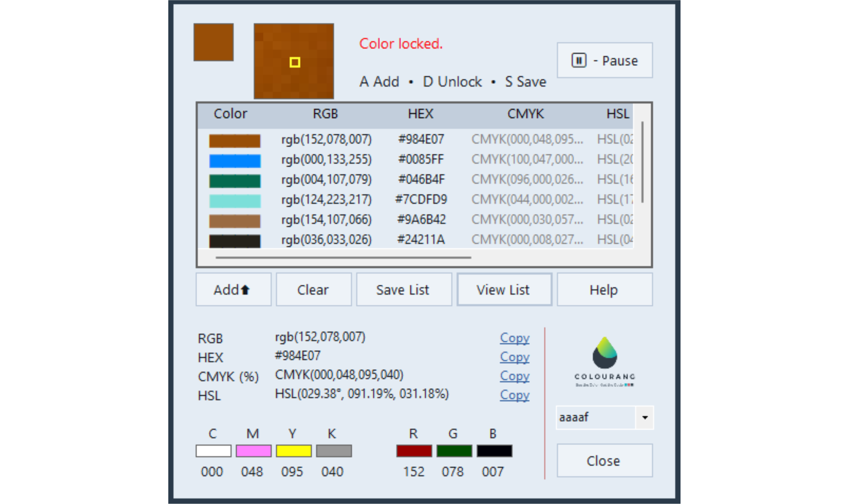Click the black B channel swatch
The height and width of the screenshot is (504, 849).
(494, 451)
